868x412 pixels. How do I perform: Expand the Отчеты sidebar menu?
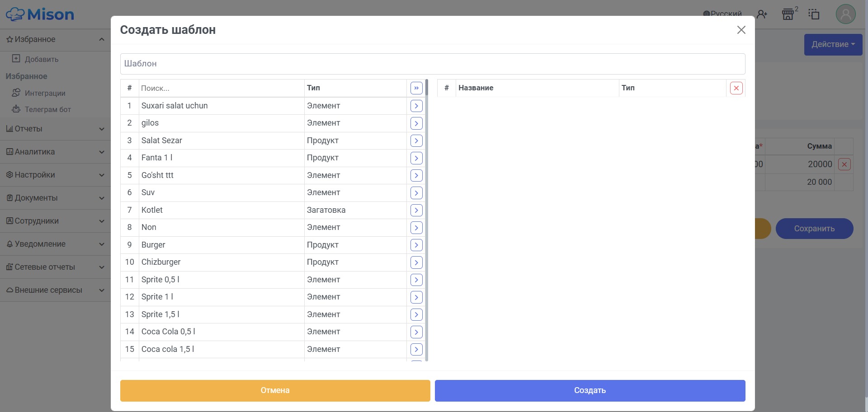[x=55, y=129]
